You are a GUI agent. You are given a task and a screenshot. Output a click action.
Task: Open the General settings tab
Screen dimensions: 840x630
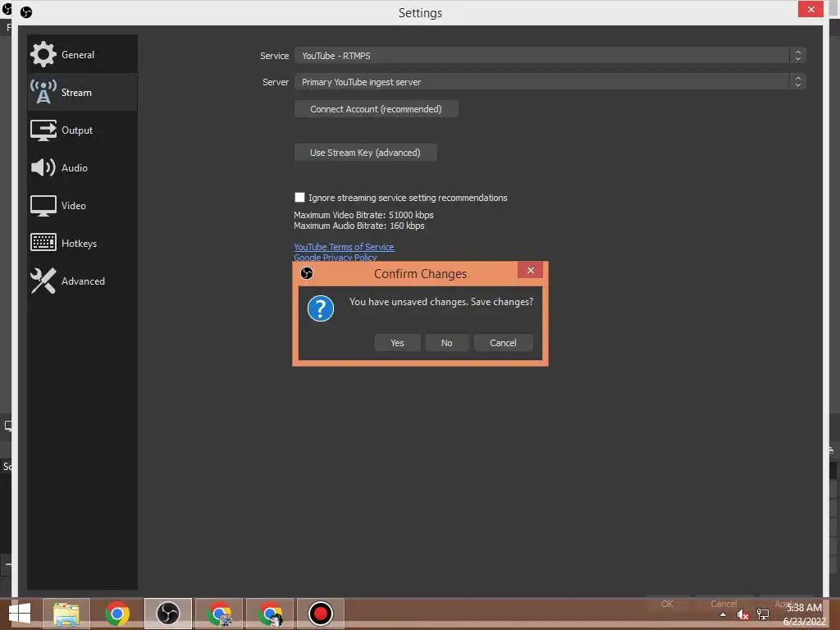(x=83, y=54)
